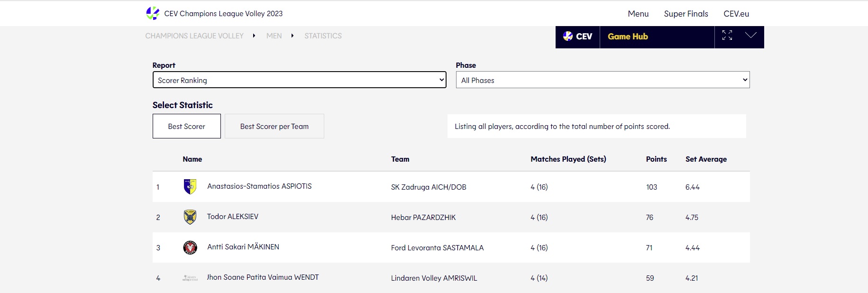
Task: Click the fullscreen expand icon in Game Hub
Action: 727,36
